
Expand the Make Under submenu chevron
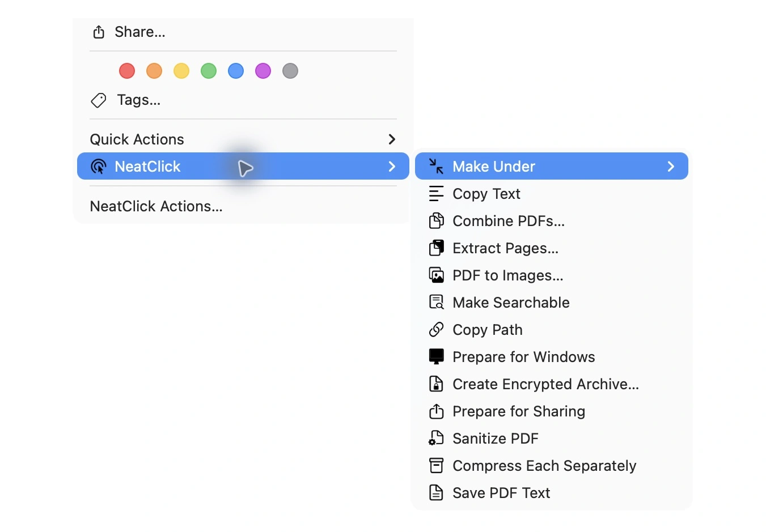point(671,167)
